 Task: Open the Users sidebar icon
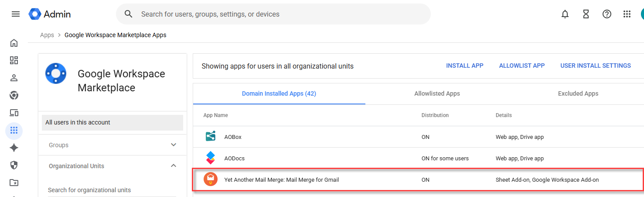[14, 78]
